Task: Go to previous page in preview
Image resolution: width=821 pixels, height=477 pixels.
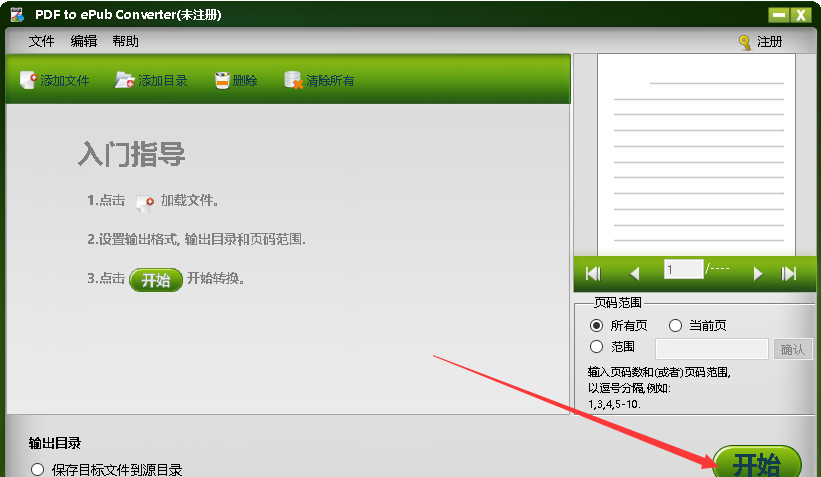Action: (x=635, y=273)
